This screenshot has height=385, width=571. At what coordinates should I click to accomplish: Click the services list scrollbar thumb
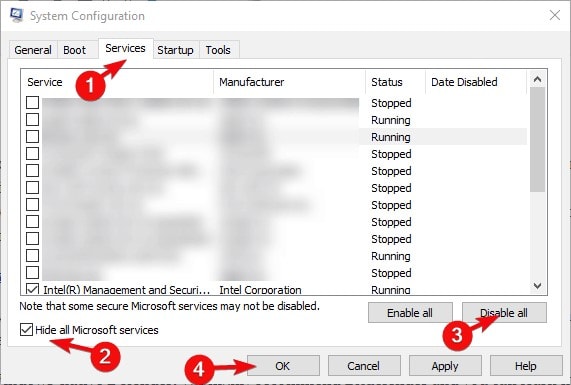pyautogui.click(x=537, y=139)
